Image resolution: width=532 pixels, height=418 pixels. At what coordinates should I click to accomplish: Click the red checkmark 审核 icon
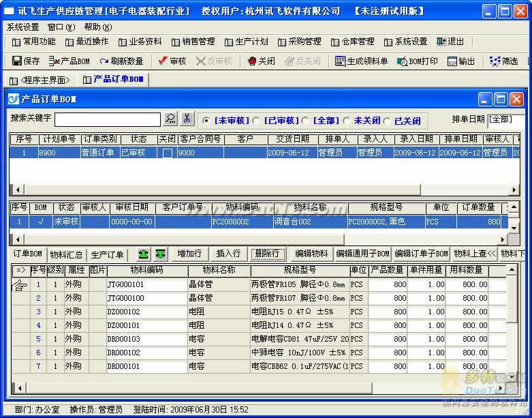pos(163,61)
